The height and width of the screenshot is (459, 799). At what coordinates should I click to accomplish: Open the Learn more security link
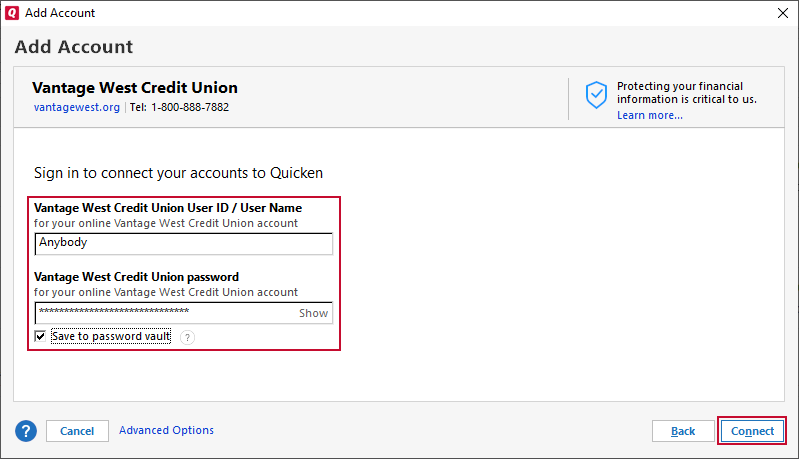649,115
